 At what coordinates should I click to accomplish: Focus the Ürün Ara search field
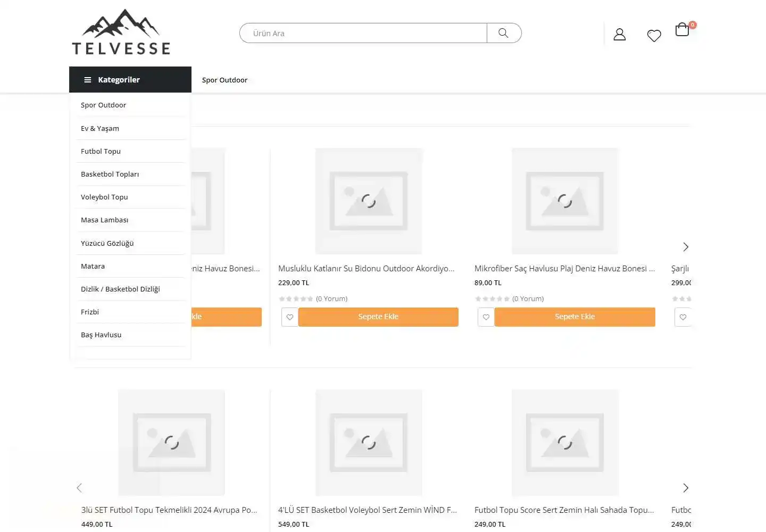[363, 33]
